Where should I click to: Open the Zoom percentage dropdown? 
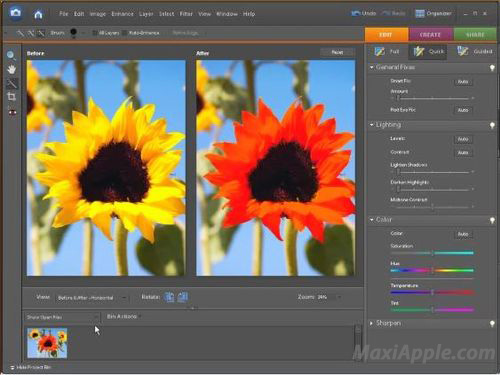[328, 297]
